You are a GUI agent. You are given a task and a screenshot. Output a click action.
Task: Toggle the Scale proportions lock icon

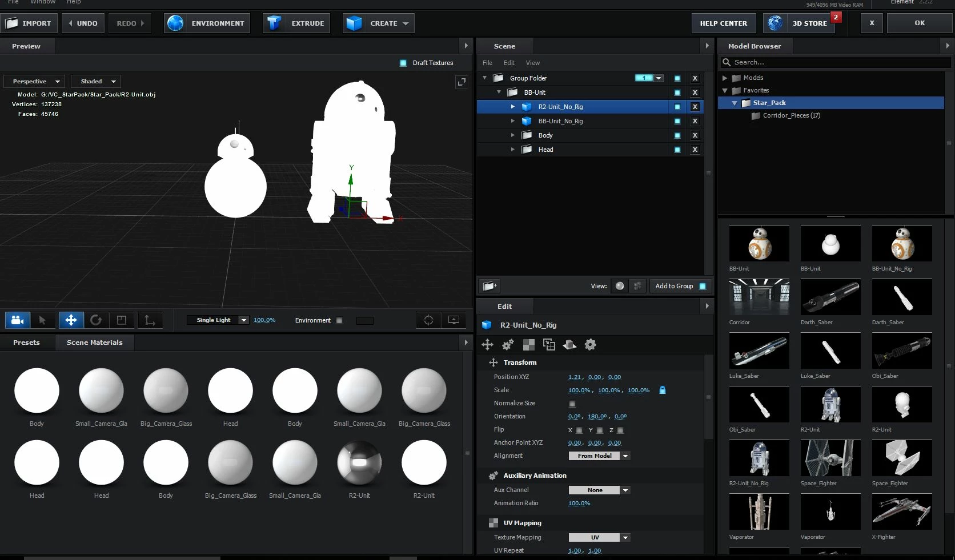pos(663,390)
